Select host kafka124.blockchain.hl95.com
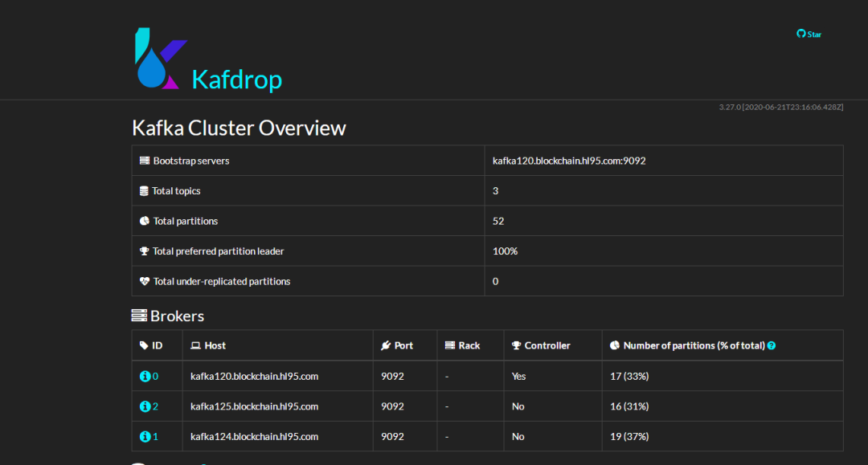 254,437
